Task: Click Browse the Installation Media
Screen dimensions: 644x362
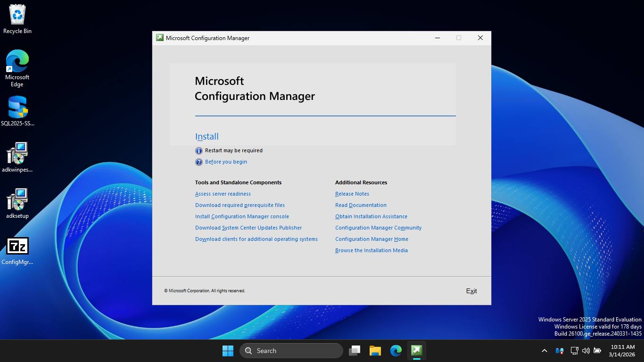Action: coord(371,251)
